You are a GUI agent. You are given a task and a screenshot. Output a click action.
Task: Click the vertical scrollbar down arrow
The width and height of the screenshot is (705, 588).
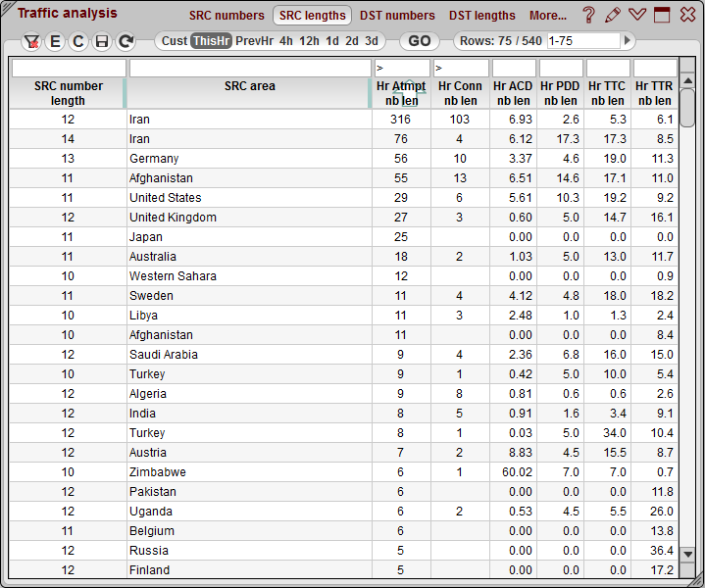[x=688, y=555]
